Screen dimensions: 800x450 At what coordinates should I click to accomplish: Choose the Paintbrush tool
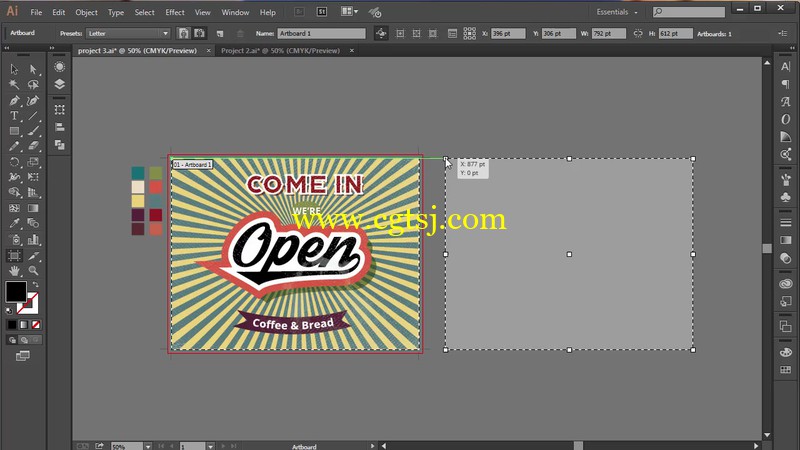33,131
